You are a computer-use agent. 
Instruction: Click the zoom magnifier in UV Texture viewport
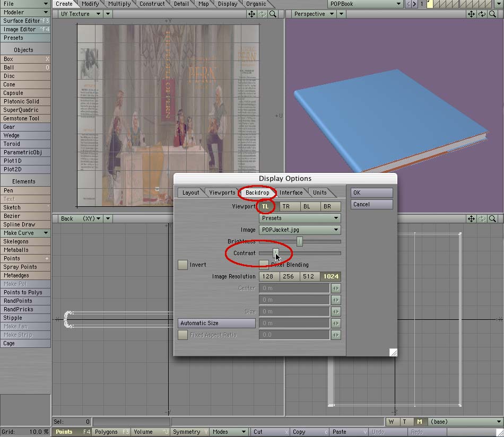click(273, 14)
